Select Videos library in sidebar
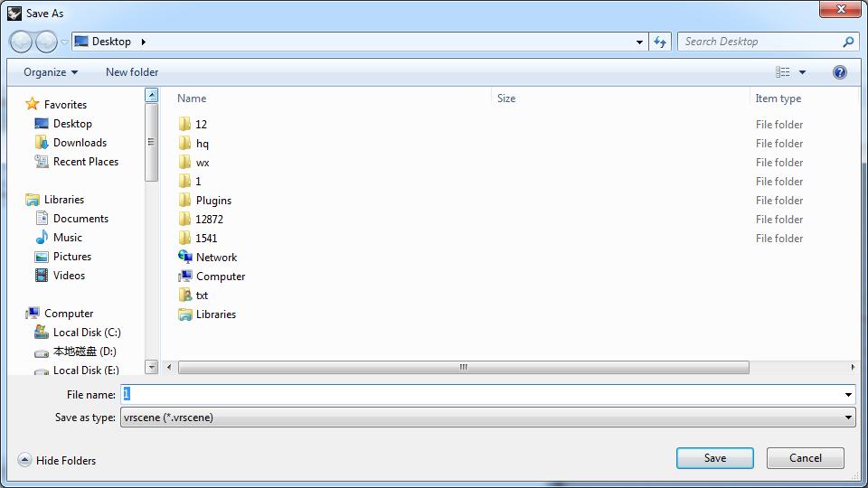The height and width of the screenshot is (488, 868). (x=69, y=276)
